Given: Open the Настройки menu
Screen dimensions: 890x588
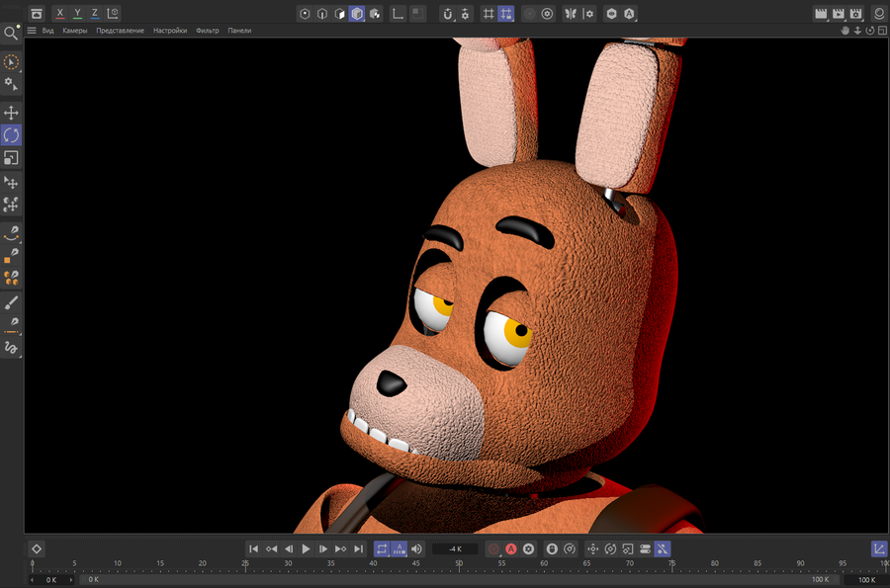Looking at the screenshot, I should pyautogui.click(x=170, y=31).
